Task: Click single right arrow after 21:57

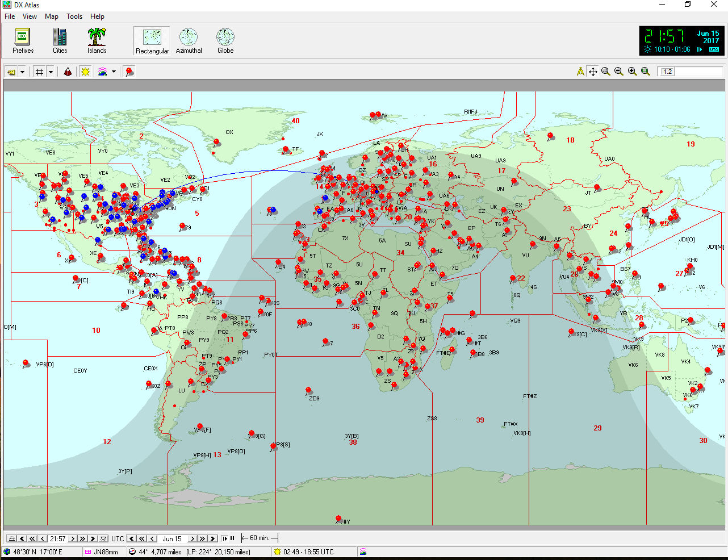Action: pos(73,538)
